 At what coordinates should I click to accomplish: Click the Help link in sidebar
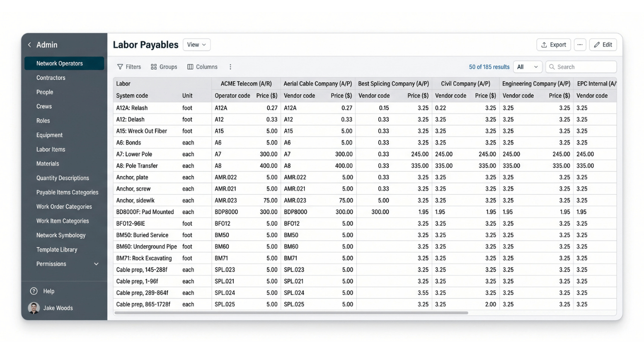49,291
